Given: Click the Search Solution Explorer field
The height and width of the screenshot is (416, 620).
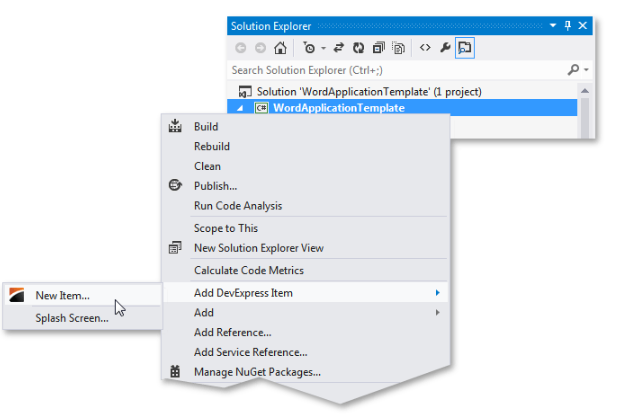Looking at the screenshot, I should (x=397, y=70).
